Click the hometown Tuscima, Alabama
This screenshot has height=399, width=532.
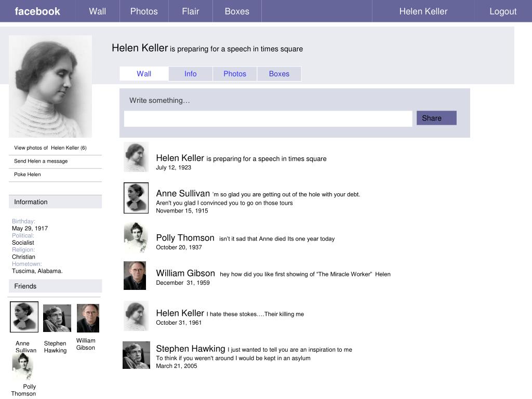coord(37,271)
